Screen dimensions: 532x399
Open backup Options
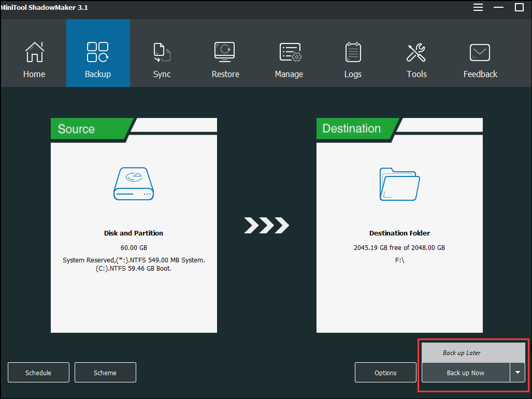(x=385, y=373)
